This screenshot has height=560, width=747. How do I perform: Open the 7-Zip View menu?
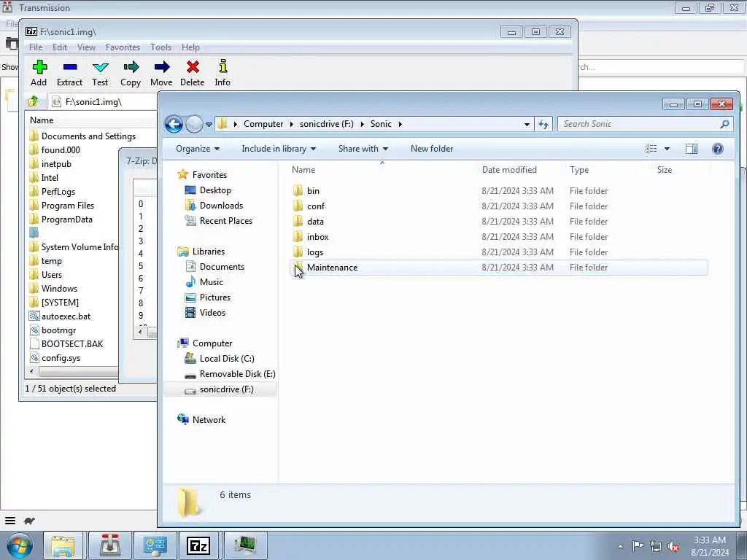click(86, 47)
